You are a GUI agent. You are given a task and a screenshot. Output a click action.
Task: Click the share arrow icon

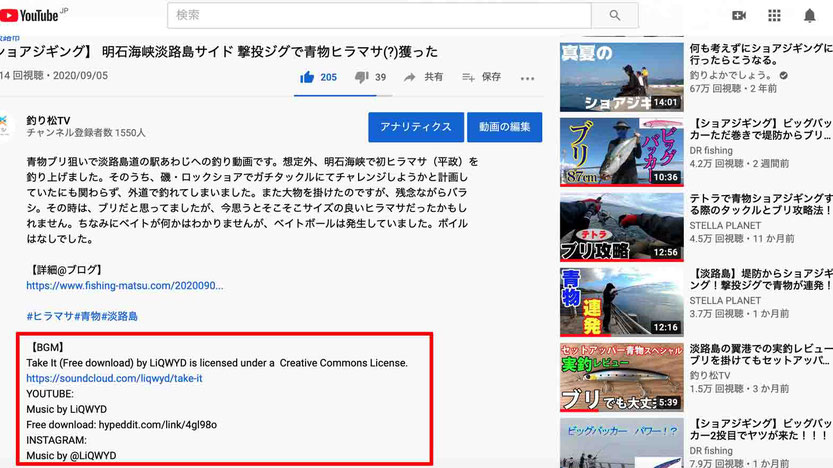pyautogui.click(x=409, y=78)
